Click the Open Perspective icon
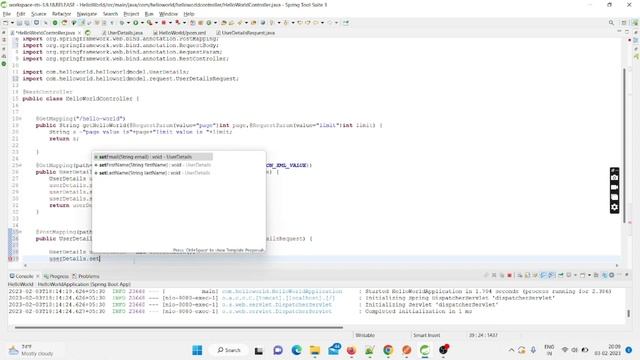Screen dimensions: 640x360 [x=624, y=23]
